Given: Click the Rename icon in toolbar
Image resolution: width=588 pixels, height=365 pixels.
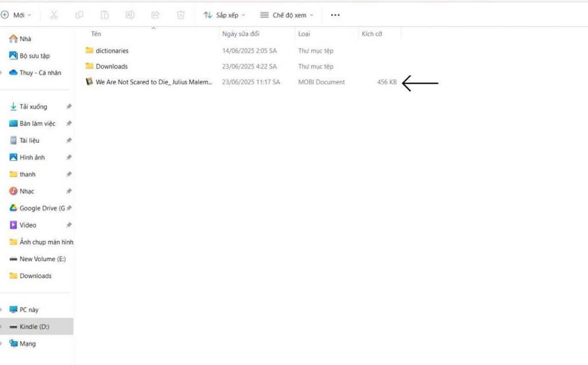Looking at the screenshot, I should 130,15.
